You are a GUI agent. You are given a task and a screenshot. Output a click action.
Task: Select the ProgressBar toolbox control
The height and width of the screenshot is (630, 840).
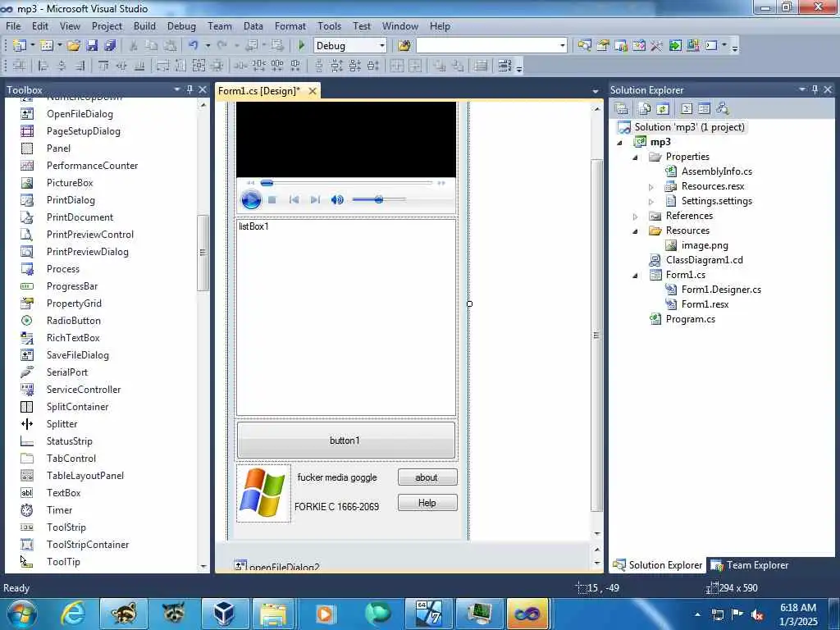click(x=72, y=286)
